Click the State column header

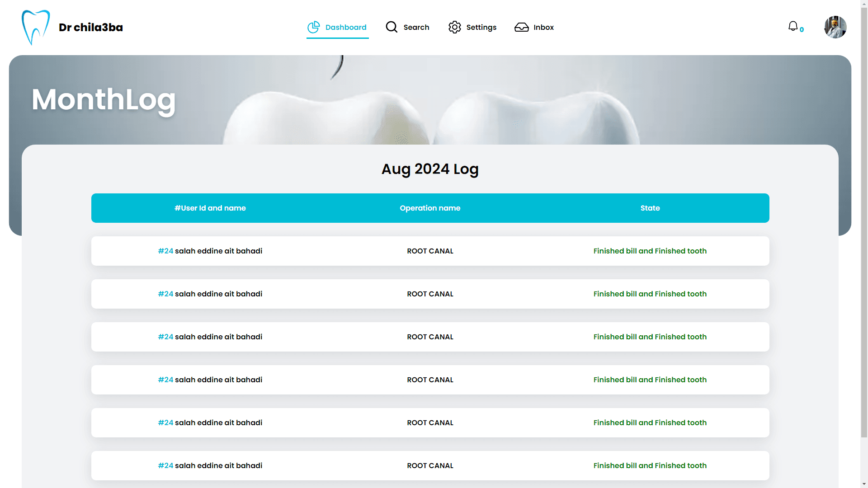pyautogui.click(x=650, y=208)
